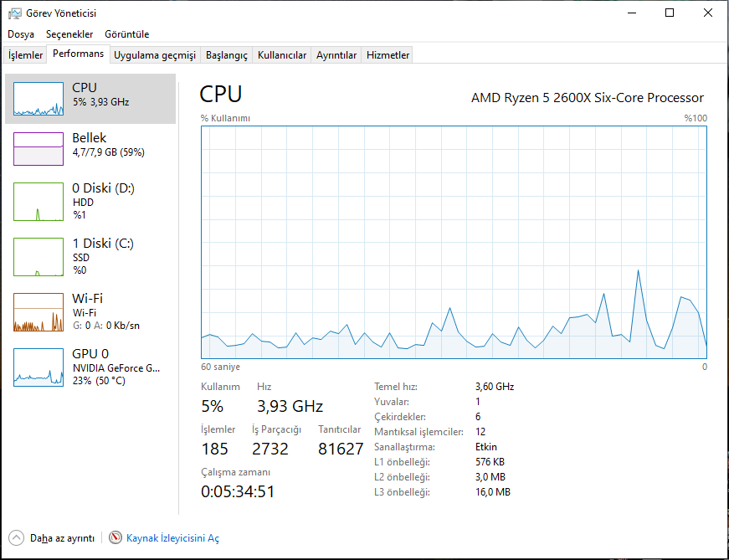This screenshot has height=560, width=729.
Task: Open the Başlangıç tab
Action: coord(227,55)
